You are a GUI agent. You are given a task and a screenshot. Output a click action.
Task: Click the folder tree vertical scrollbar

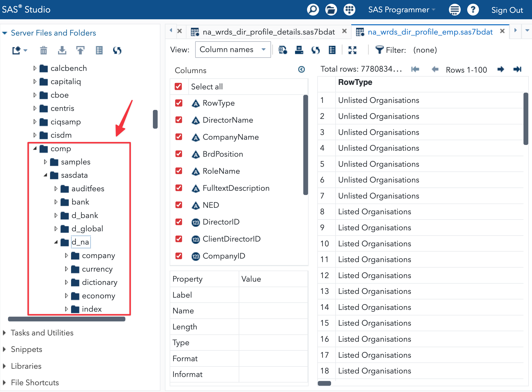(155, 119)
